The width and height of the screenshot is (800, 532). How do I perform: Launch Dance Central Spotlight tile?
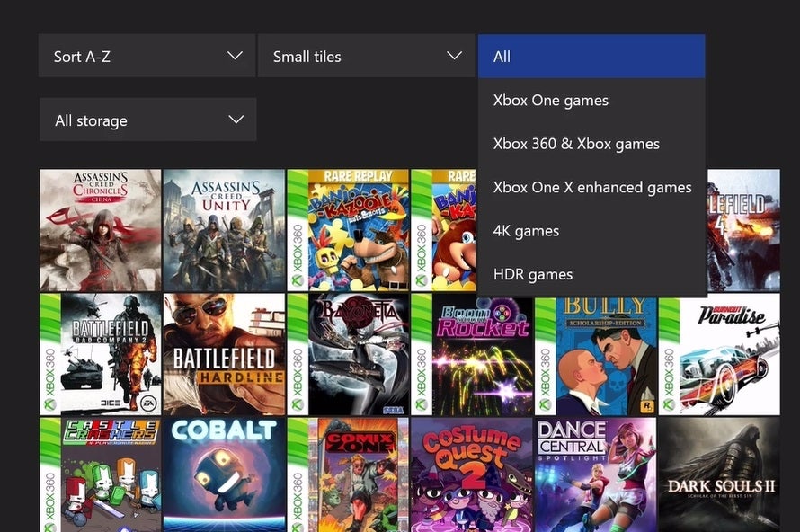(x=596, y=474)
